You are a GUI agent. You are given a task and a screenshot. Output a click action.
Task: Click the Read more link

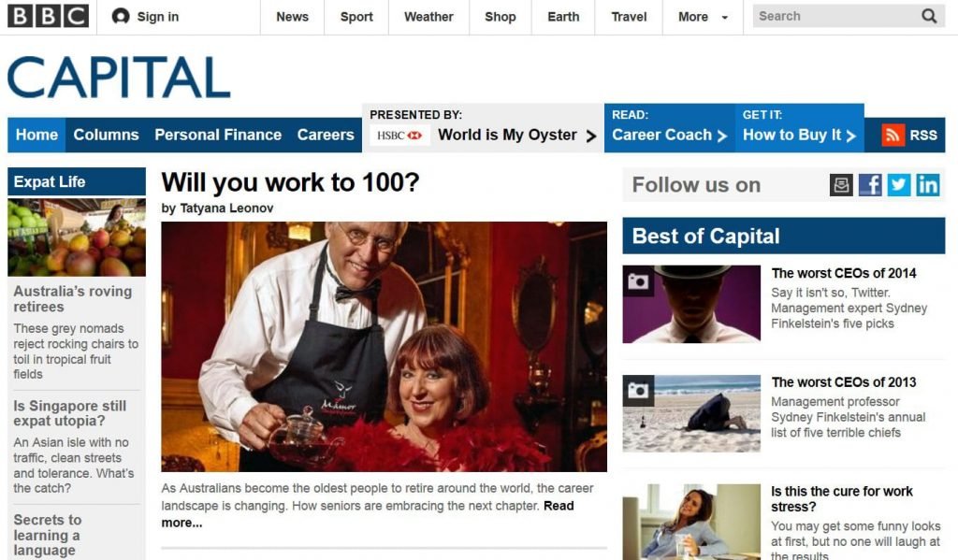(x=367, y=514)
